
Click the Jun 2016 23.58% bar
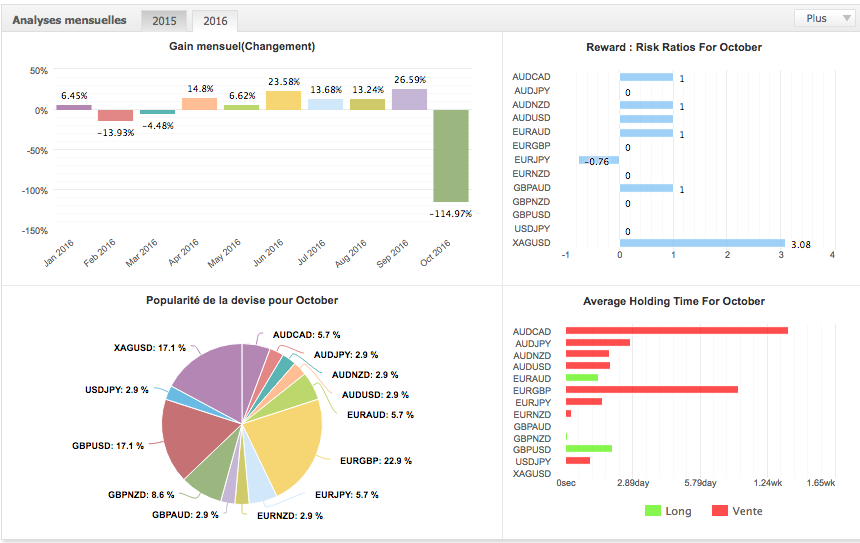tap(284, 100)
